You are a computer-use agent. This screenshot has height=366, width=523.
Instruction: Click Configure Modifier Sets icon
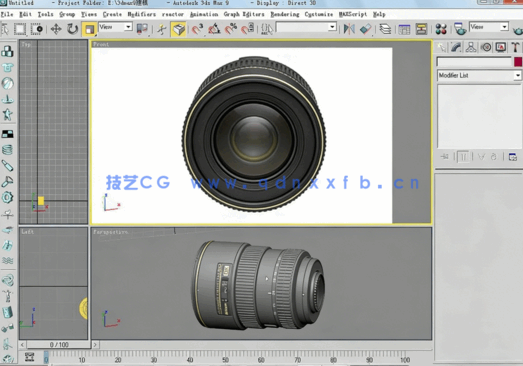coord(513,156)
